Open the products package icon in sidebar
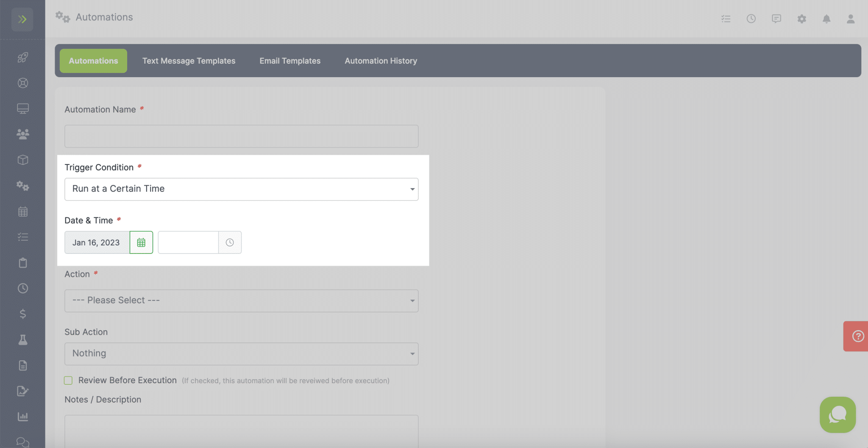 [x=23, y=160]
